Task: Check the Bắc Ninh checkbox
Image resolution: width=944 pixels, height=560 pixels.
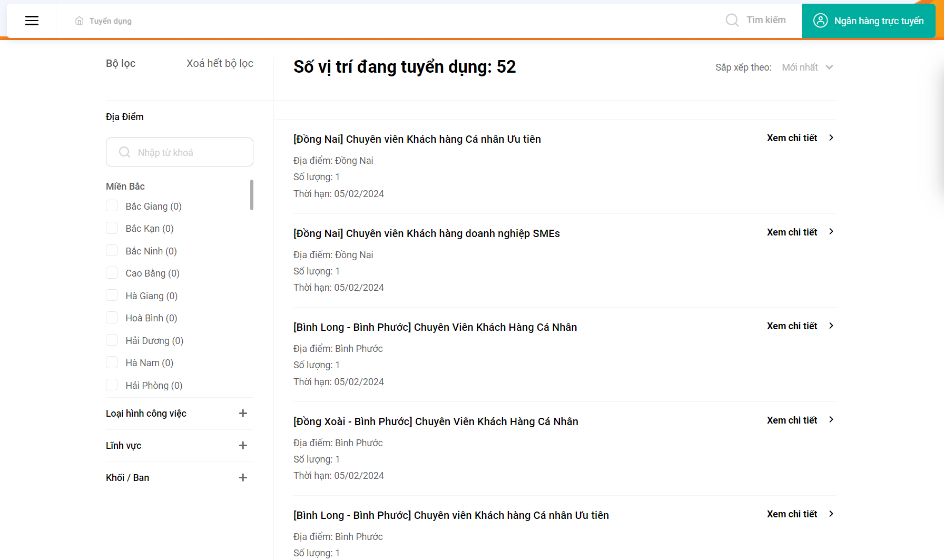Action: (x=112, y=250)
